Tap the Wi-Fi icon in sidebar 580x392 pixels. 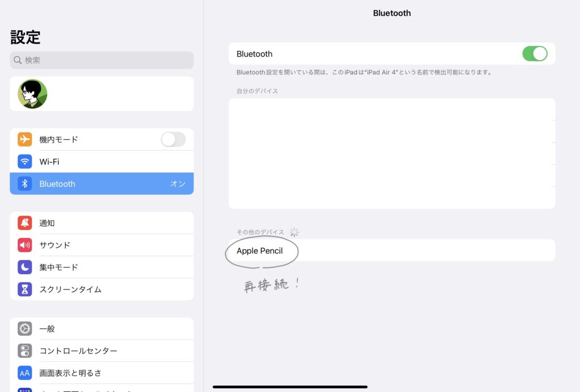click(25, 161)
